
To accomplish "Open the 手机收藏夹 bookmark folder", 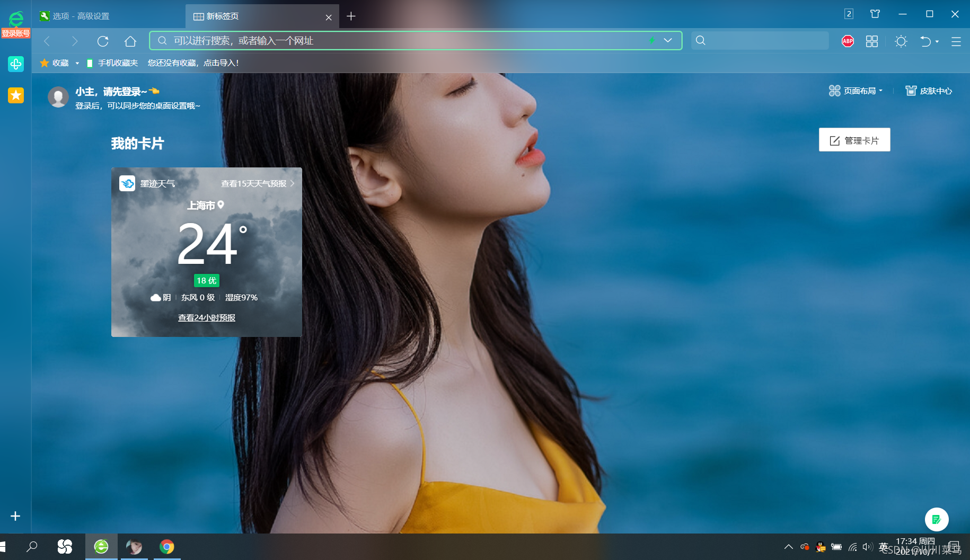I will pyautogui.click(x=112, y=63).
